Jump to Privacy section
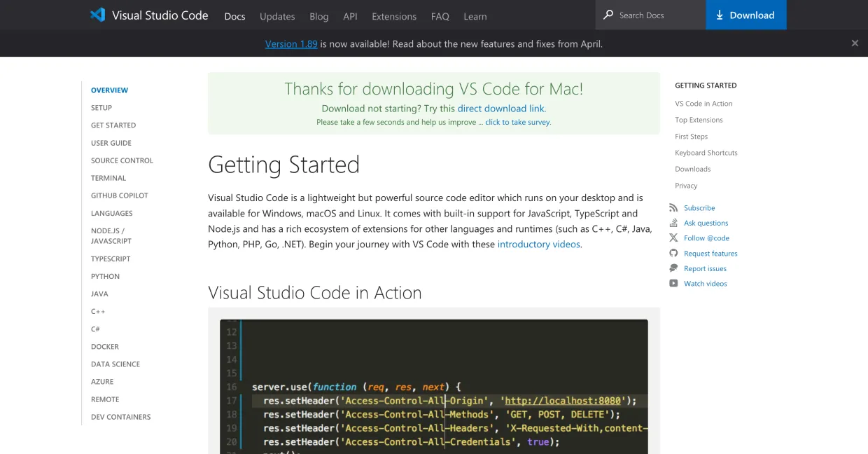Screen dimensions: 868x454 tap(686, 186)
